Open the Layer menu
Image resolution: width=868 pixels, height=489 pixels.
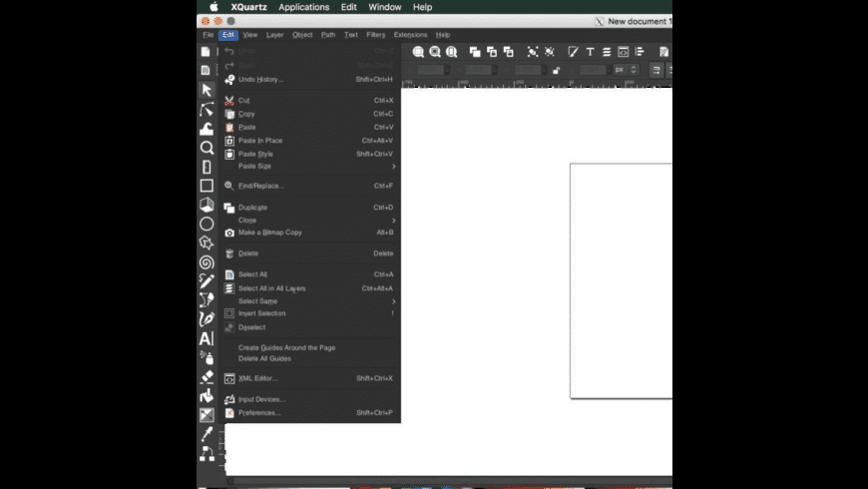[274, 35]
